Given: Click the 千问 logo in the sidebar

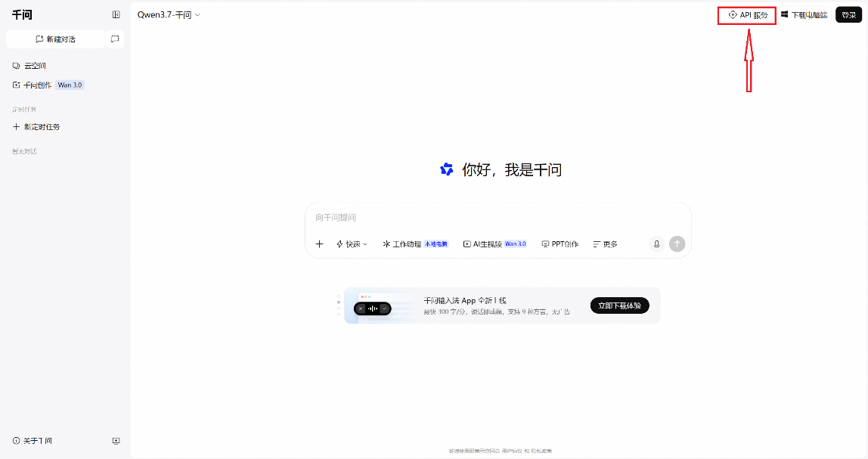Looking at the screenshot, I should [x=22, y=15].
